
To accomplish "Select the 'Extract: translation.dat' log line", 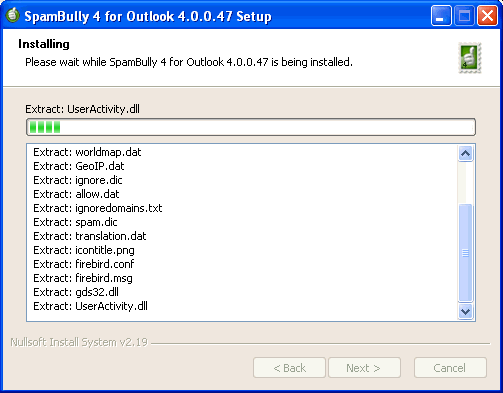I will [x=90, y=236].
